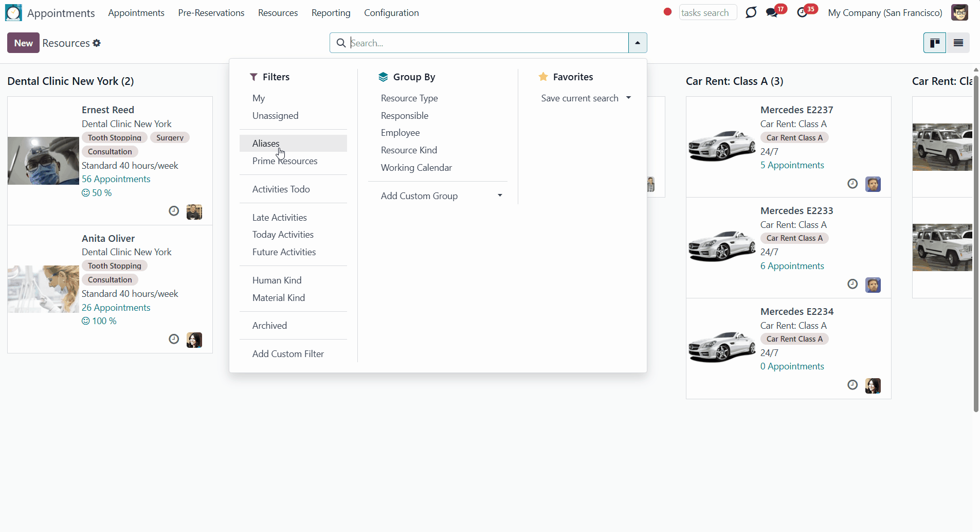Image resolution: width=980 pixels, height=532 pixels.
Task: Click activity clock icon on Anita Oliver card
Action: pos(174,339)
